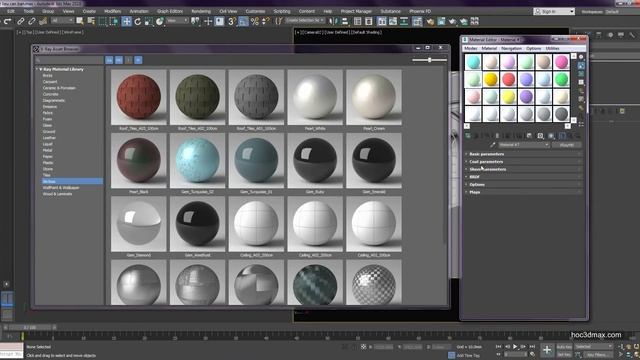Screen dimensions: 640x360
Task: Expand the Coat parameters rollout
Action: click(x=524, y=162)
